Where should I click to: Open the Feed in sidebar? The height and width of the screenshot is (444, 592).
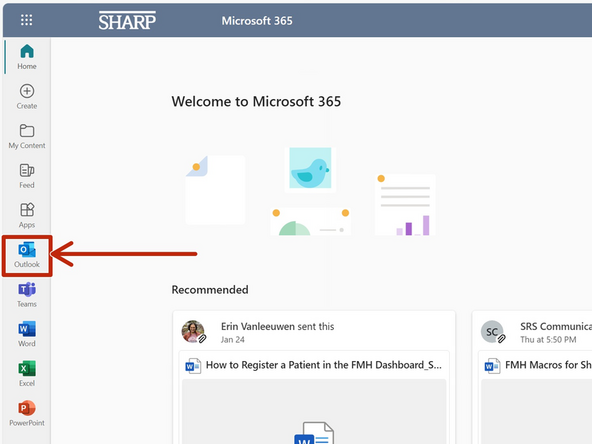[x=27, y=176]
